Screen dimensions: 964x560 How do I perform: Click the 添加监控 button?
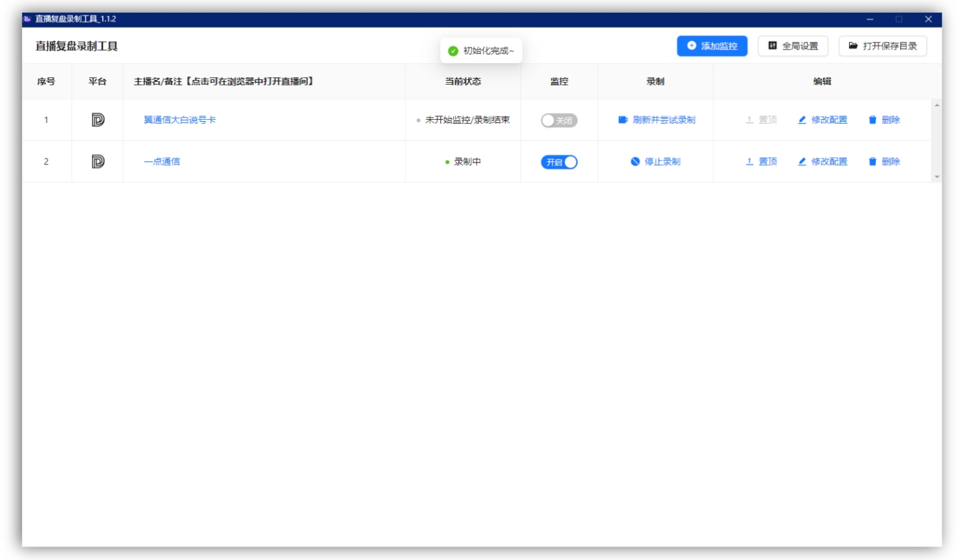[712, 46]
